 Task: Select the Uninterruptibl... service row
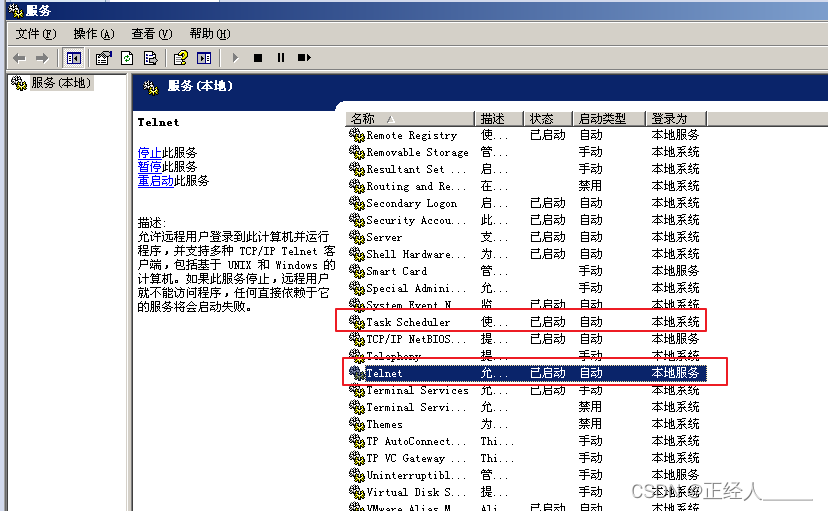526,475
